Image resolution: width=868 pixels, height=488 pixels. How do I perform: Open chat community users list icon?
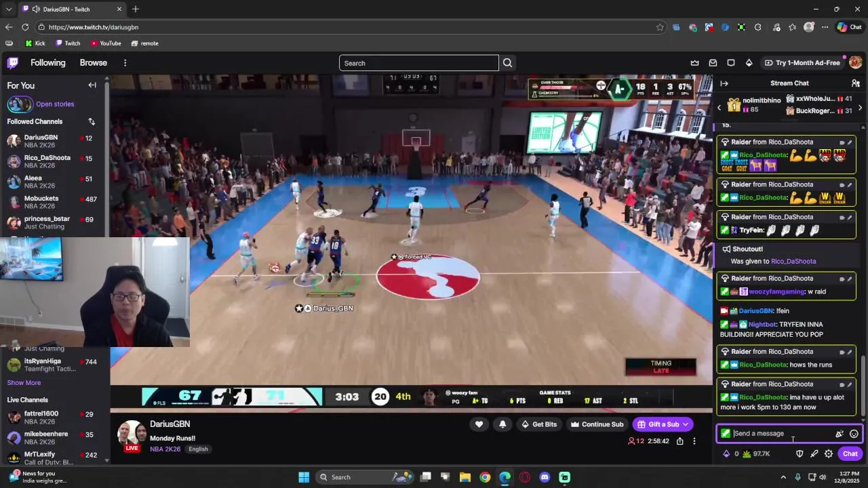(x=855, y=83)
